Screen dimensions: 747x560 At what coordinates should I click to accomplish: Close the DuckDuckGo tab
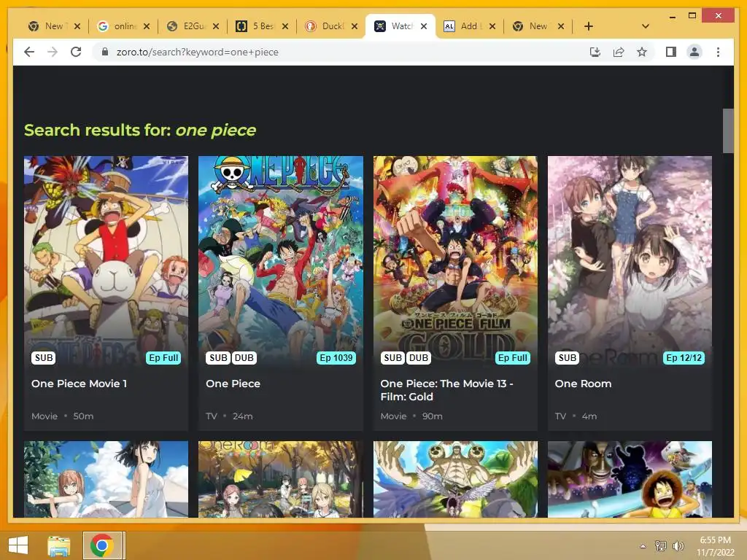click(x=354, y=26)
